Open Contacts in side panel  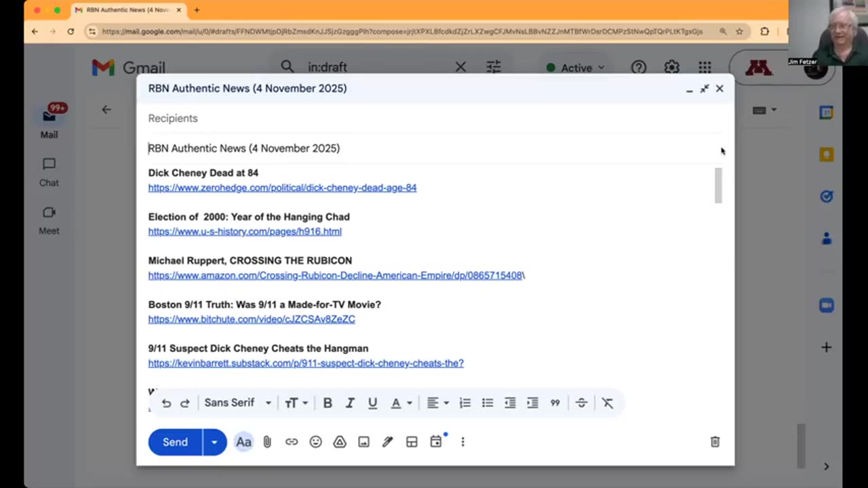pos(826,239)
